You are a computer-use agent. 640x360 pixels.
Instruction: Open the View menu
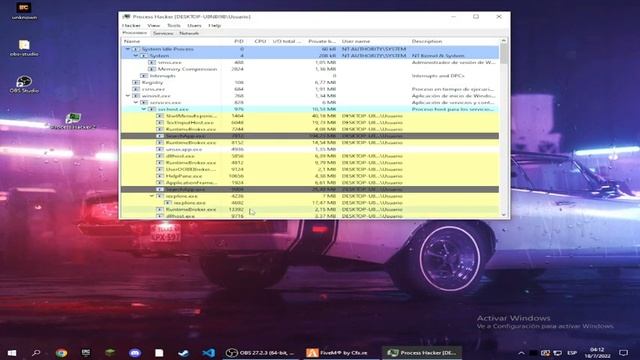click(153, 25)
